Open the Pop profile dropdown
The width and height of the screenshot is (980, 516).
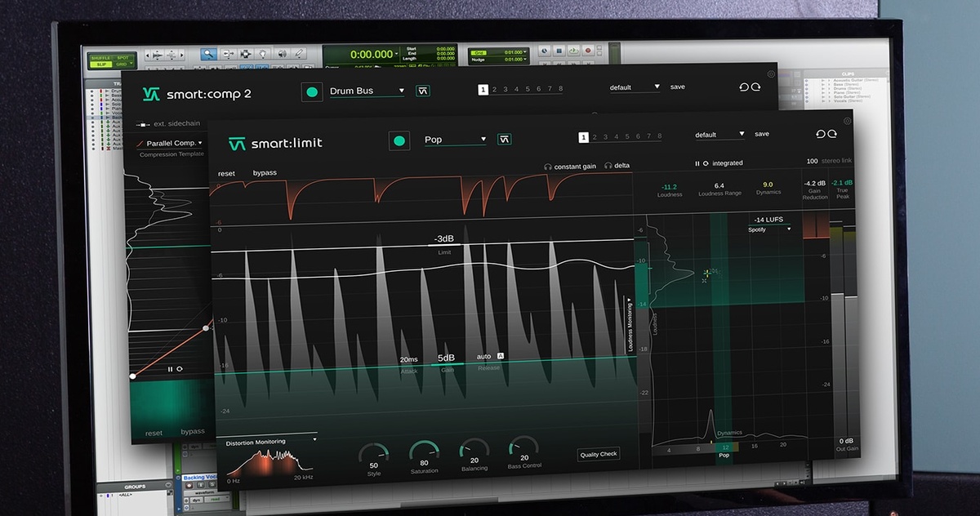455,140
